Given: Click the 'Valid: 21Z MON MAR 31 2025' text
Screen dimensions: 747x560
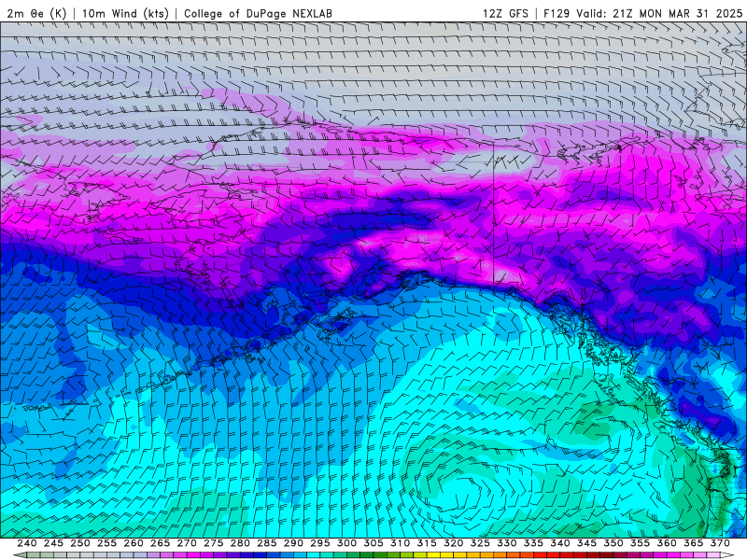Looking at the screenshot, I should (659, 13).
